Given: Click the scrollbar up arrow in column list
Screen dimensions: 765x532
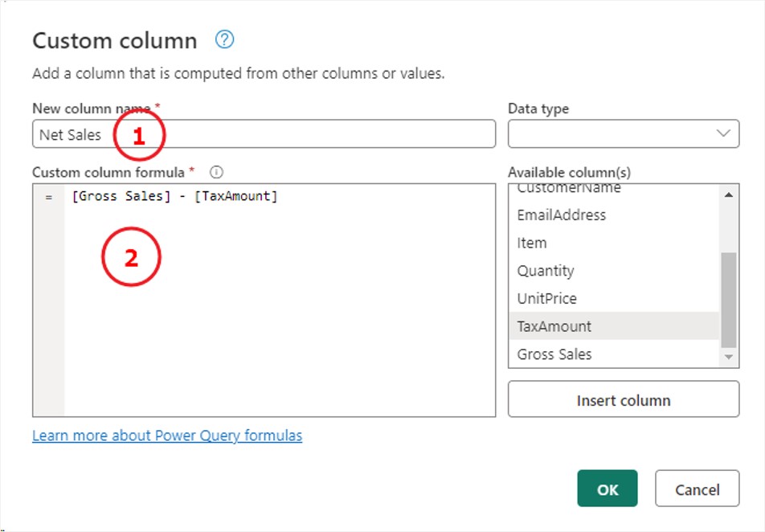Looking at the screenshot, I should tap(730, 193).
